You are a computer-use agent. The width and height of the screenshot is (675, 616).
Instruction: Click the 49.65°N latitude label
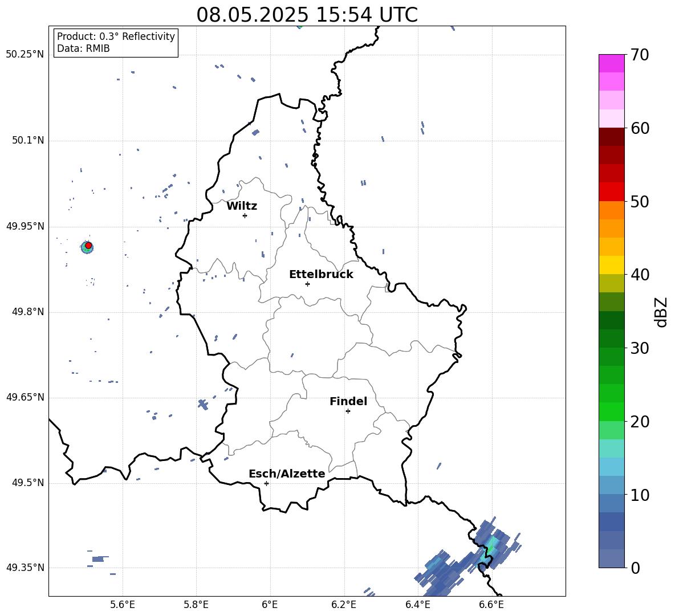25,397
